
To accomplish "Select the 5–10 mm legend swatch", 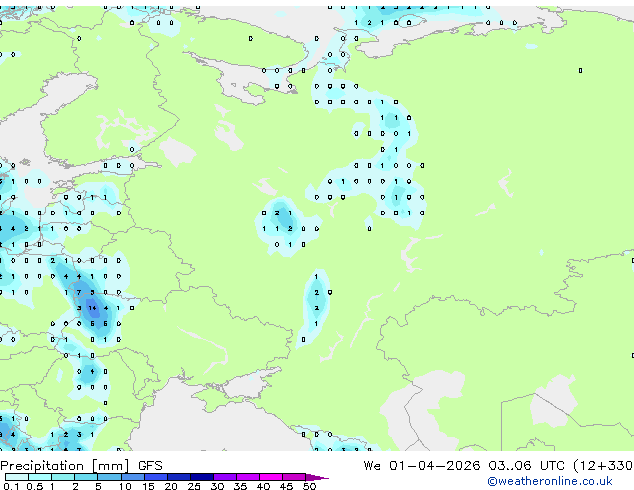I will 109,477.
